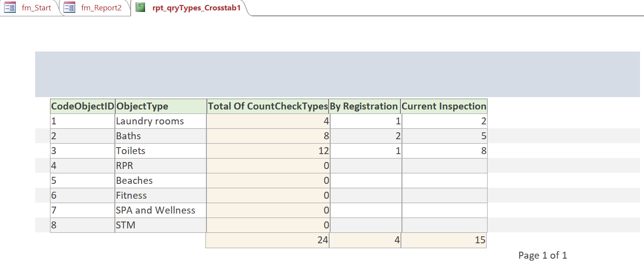
Task: Click the green report icon of rpt_qryTypes_Crosstab1
Action: (x=141, y=7)
